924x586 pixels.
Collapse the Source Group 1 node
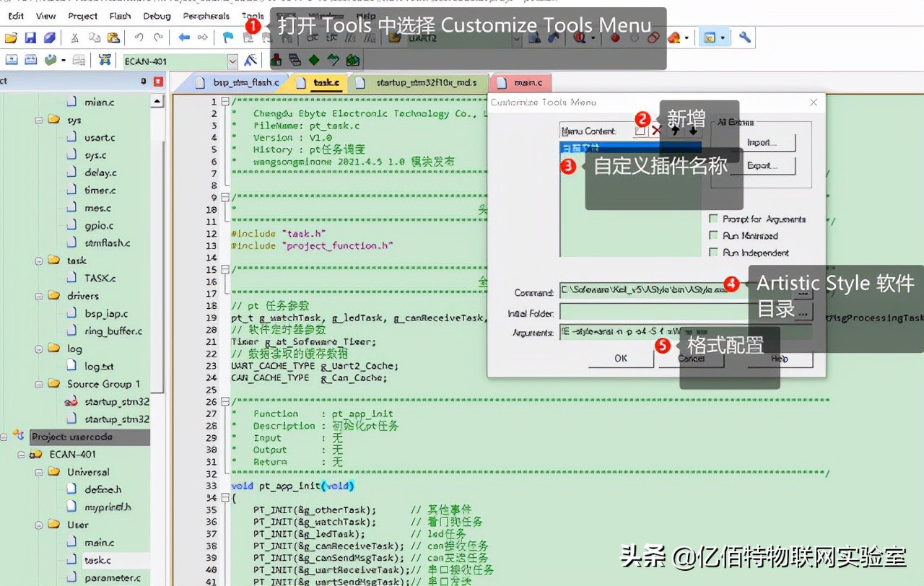pos(39,384)
